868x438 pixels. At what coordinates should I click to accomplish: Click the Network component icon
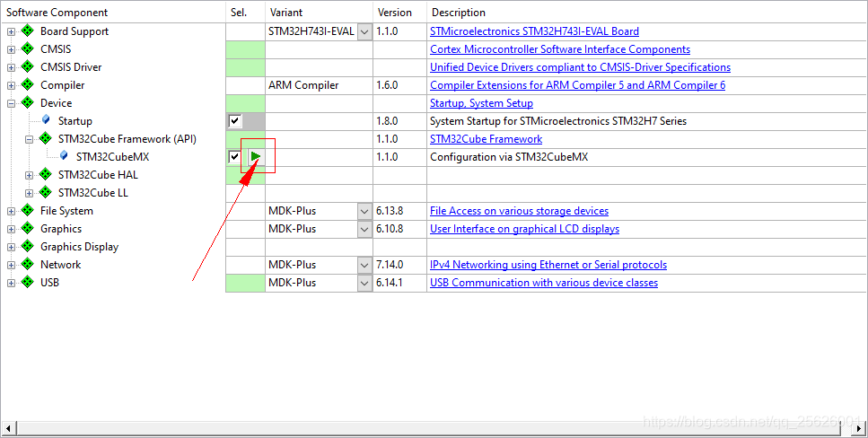click(28, 264)
